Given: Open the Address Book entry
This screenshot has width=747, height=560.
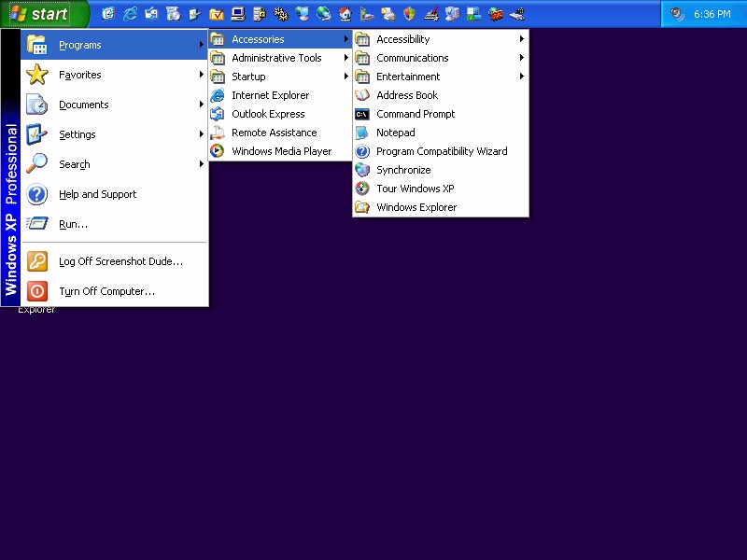Looking at the screenshot, I should [406, 95].
